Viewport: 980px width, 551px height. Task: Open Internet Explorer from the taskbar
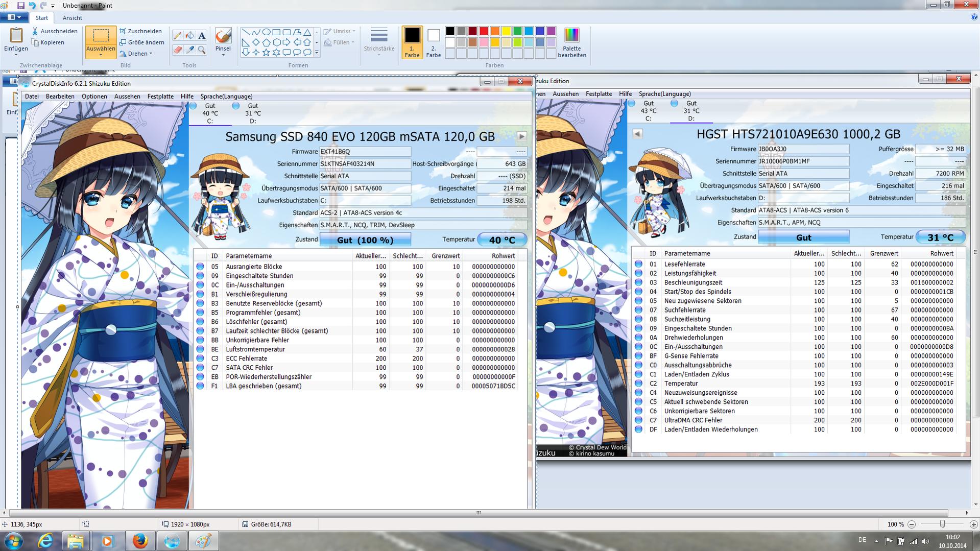click(45, 541)
